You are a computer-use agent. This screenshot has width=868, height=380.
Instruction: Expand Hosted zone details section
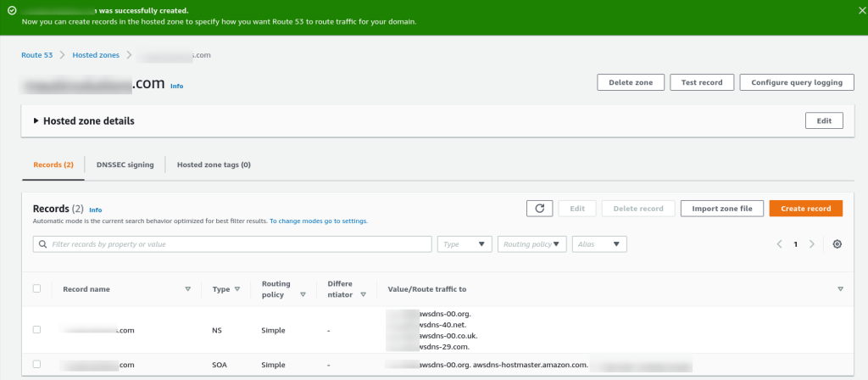pyautogui.click(x=84, y=120)
